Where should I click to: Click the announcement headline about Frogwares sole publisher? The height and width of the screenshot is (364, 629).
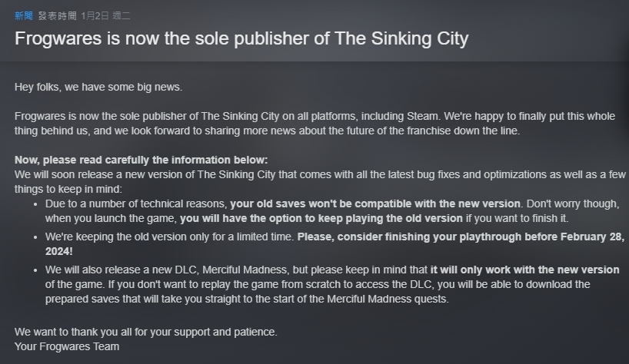coord(241,39)
